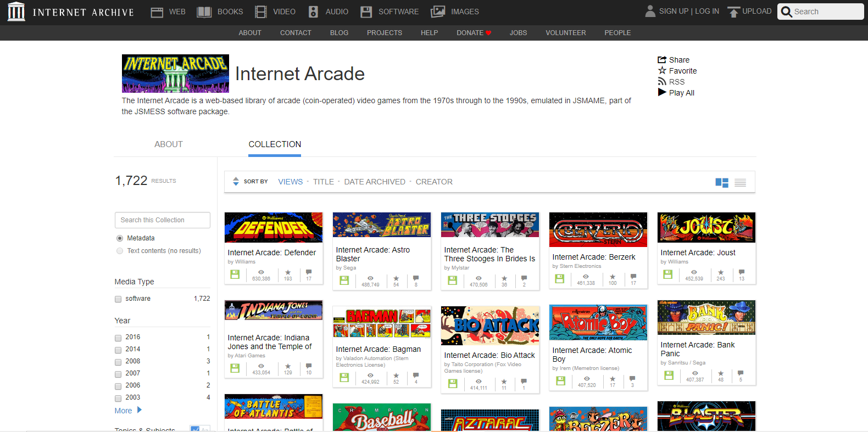Toggle sort direction arrows
The width and height of the screenshot is (868, 432).
click(236, 182)
